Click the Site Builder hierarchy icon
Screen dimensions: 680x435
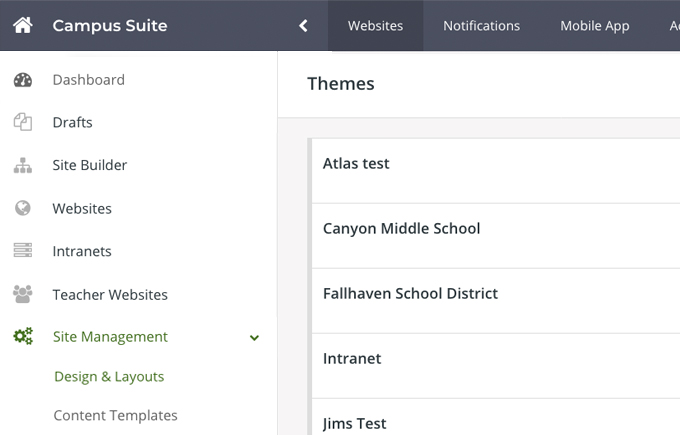pyautogui.click(x=23, y=166)
